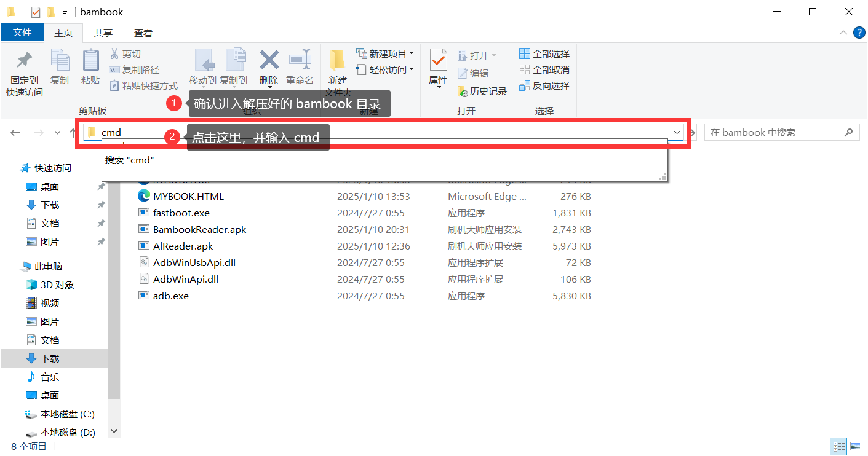
Task: Open 快速访问 in navigation pane
Action: pyautogui.click(x=46, y=168)
